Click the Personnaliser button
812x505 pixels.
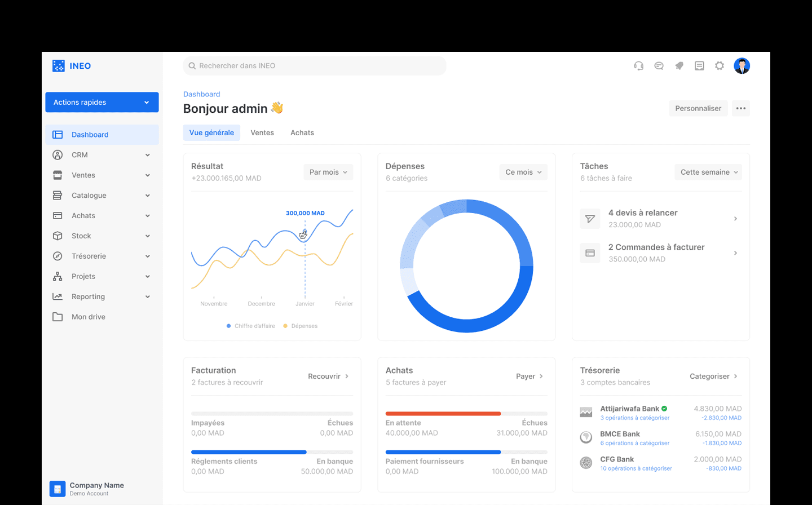pyautogui.click(x=698, y=108)
